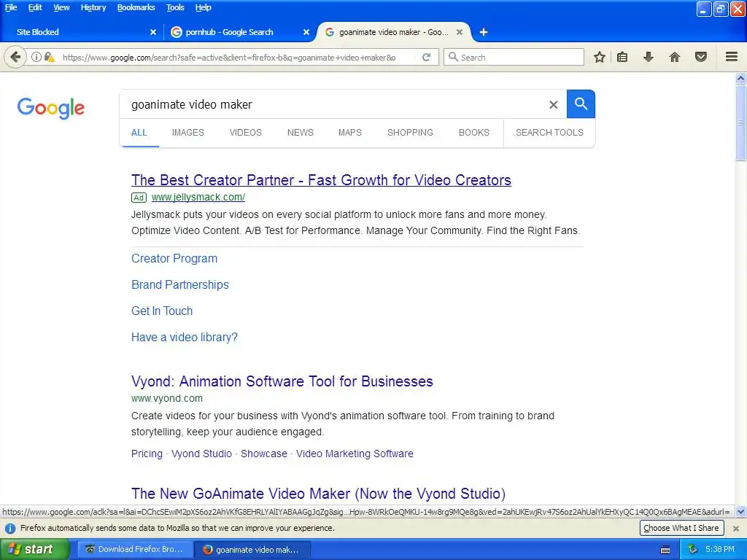The height and width of the screenshot is (560, 747).
Task: Open www.jellysmack.com URL link
Action: [x=198, y=197]
